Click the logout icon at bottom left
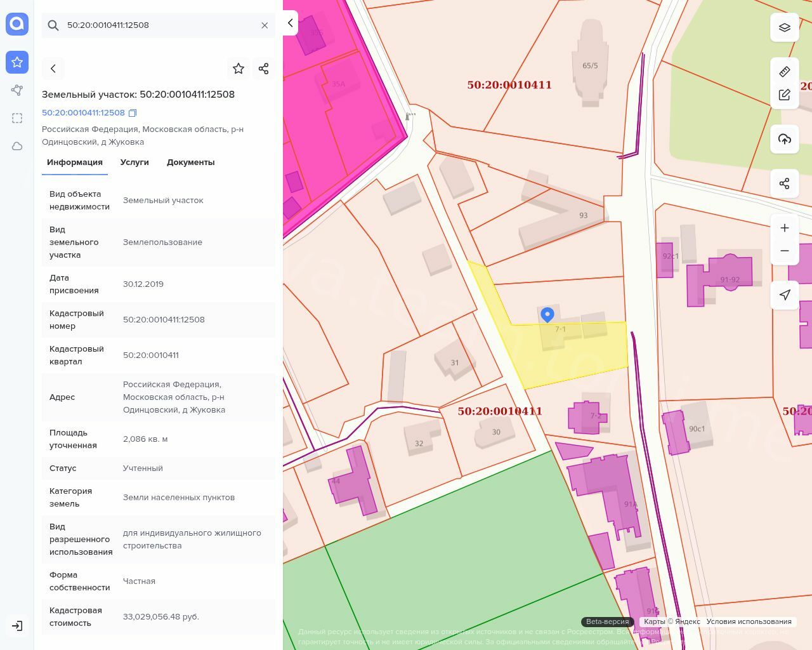The width and height of the screenshot is (812, 650). click(17, 626)
